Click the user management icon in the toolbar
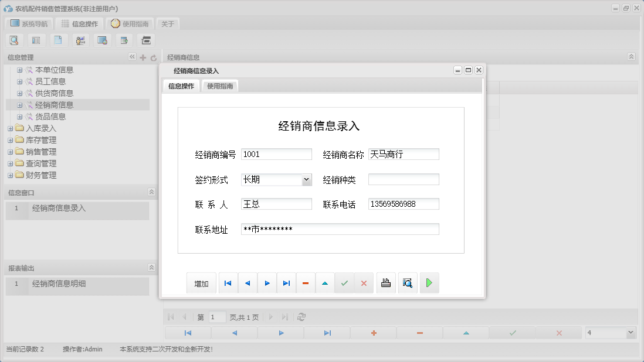The height and width of the screenshot is (362, 644). pyautogui.click(x=80, y=40)
